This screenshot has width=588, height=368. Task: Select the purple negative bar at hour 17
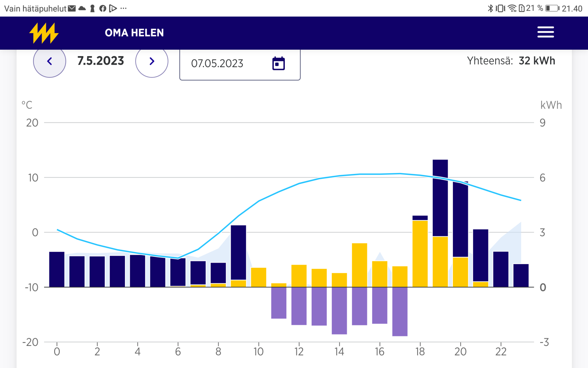[400, 311]
